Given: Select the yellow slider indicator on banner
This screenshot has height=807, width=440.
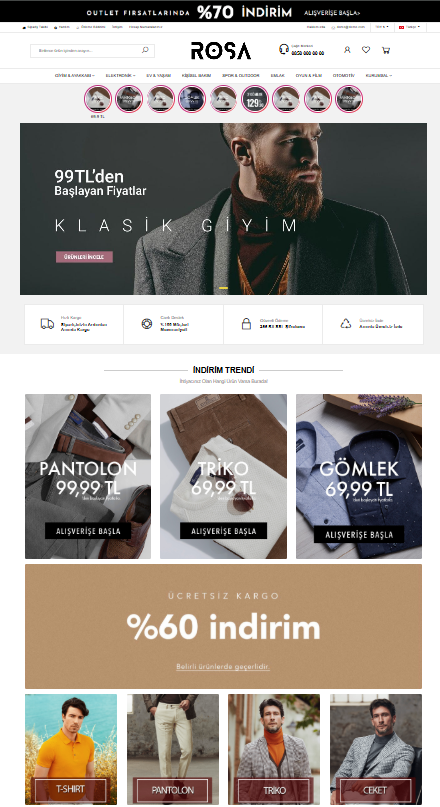Looking at the screenshot, I should pos(223,288).
